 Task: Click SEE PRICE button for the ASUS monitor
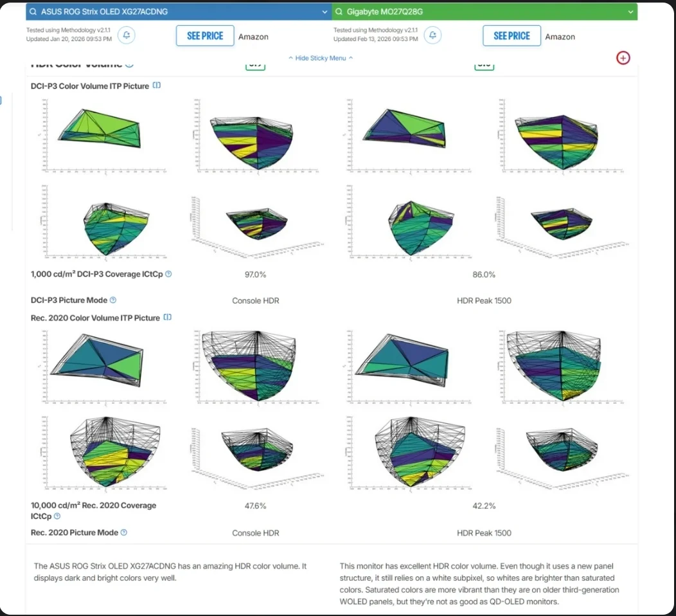pyautogui.click(x=205, y=35)
